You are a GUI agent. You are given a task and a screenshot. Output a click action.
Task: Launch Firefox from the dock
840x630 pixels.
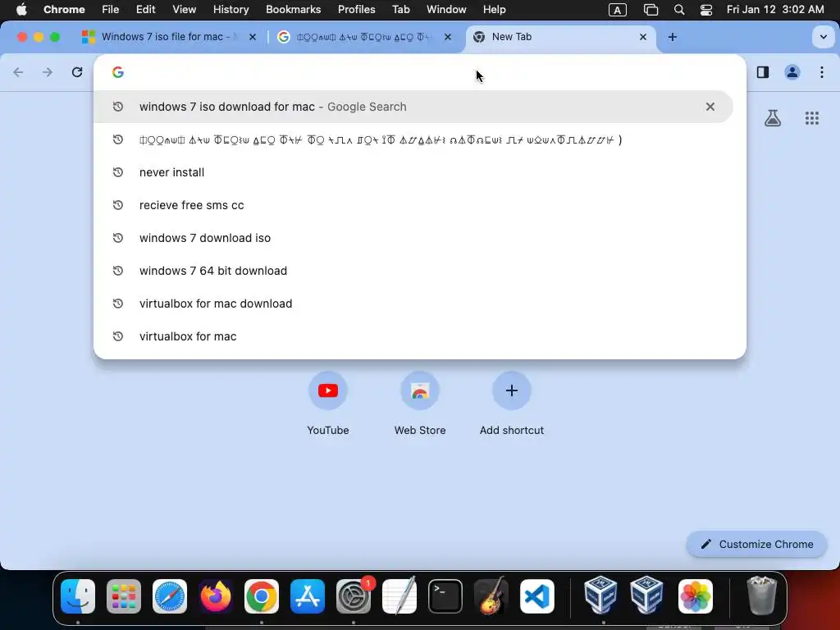pyautogui.click(x=216, y=596)
